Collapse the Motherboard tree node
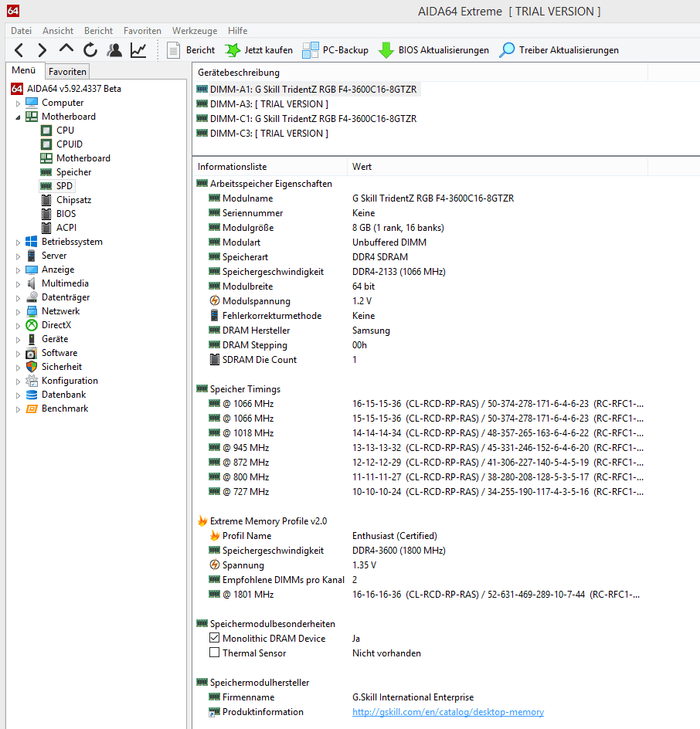This screenshot has width=700, height=729. [x=18, y=117]
